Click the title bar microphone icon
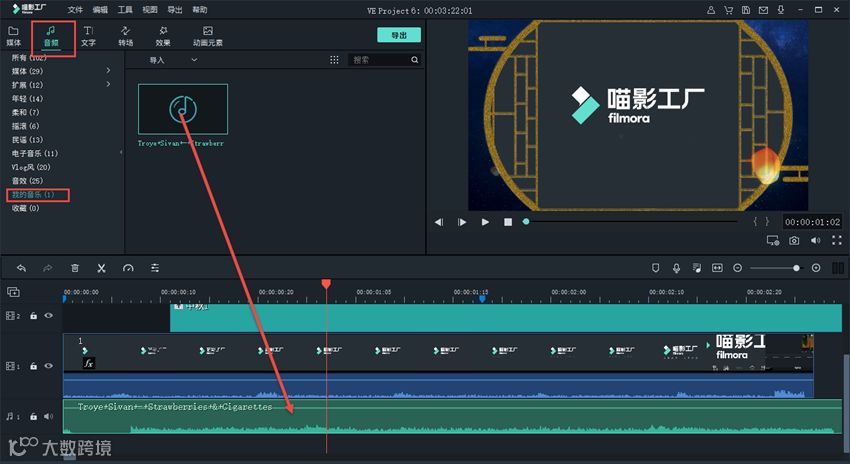The height and width of the screenshot is (464, 850). [781, 10]
